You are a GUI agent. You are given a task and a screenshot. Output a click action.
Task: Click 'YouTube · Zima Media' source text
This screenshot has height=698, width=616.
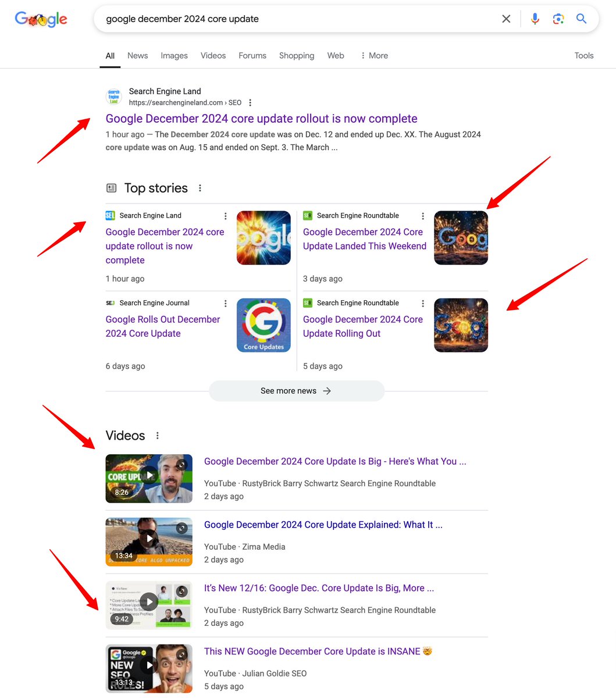click(245, 547)
